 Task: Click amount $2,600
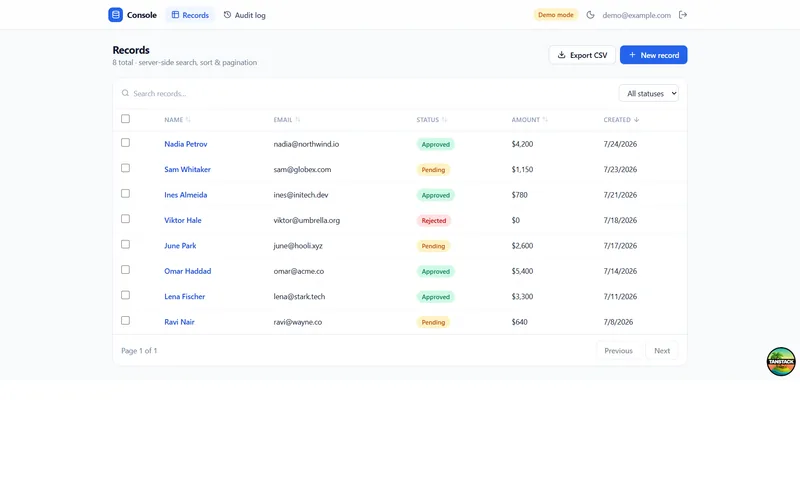[522, 245]
